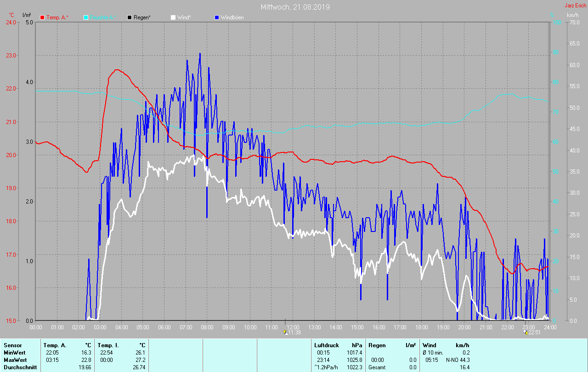Click the maximum outdoor temperature value 22.8
The width and height of the screenshot is (588, 372).
(x=86, y=360)
